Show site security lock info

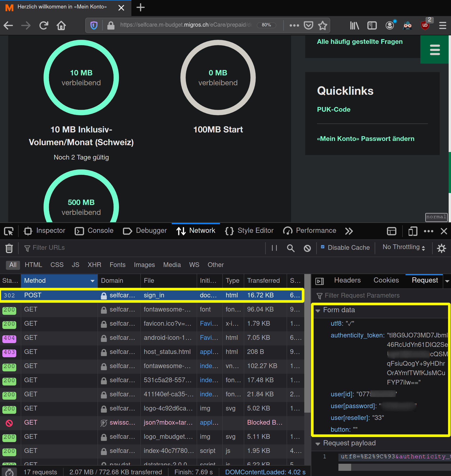[111, 25]
